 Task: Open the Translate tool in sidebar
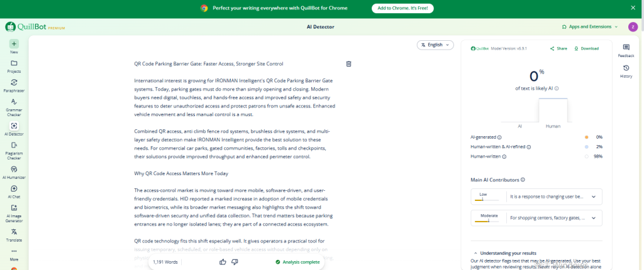[x=14, y=235]
